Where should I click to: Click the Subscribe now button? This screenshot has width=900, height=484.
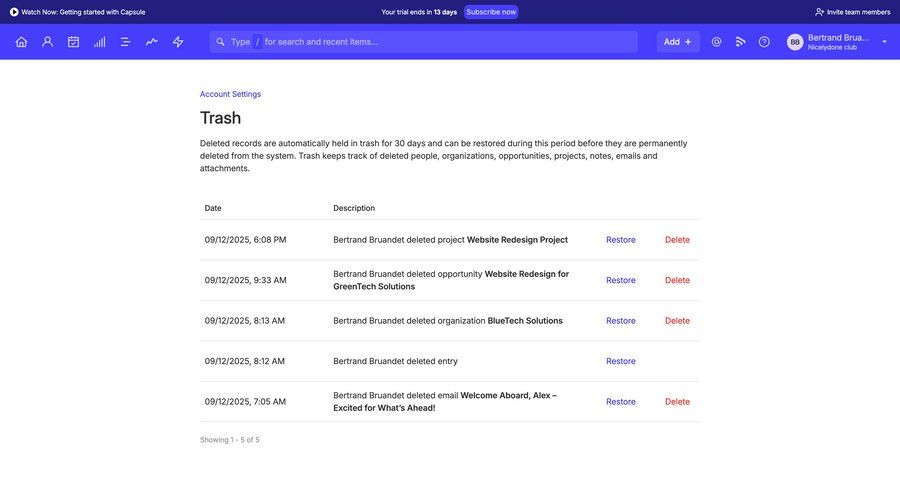pyautogui.click(x=491, y=12)
